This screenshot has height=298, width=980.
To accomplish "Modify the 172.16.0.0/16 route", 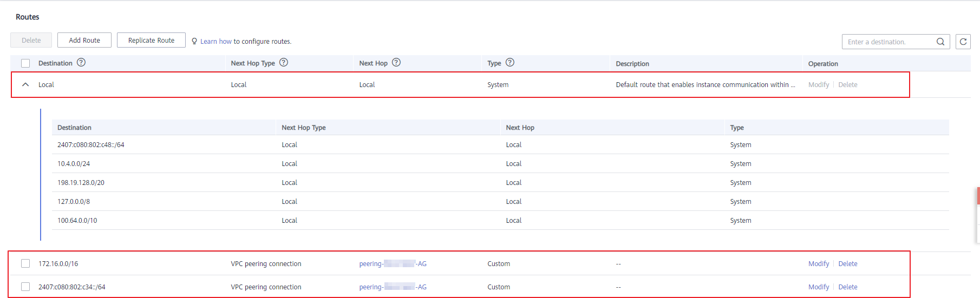I will coord(818,263).
